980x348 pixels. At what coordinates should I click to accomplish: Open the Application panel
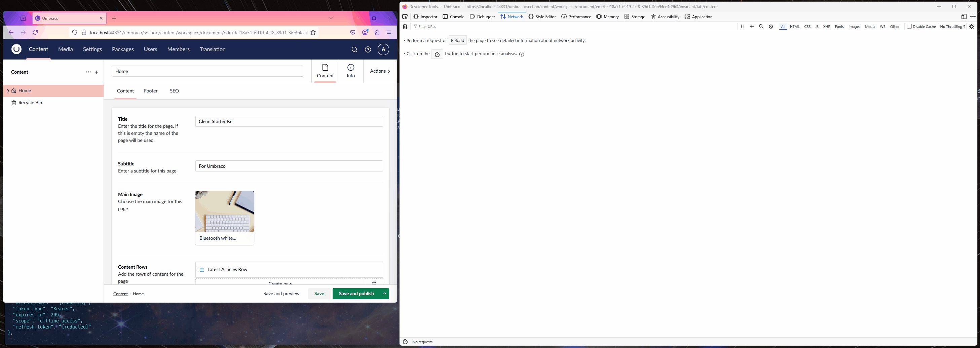click(x=698, y=17)
